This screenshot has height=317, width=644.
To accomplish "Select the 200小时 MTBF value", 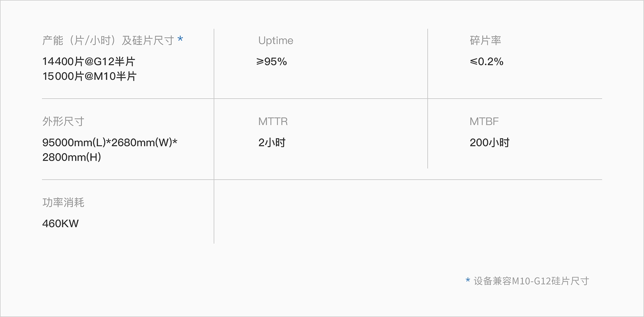I will (x=489, y=143).
